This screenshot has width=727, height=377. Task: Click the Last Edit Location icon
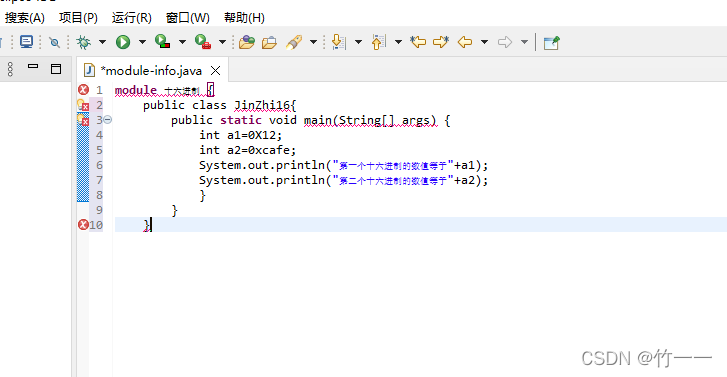coord(418,42)
